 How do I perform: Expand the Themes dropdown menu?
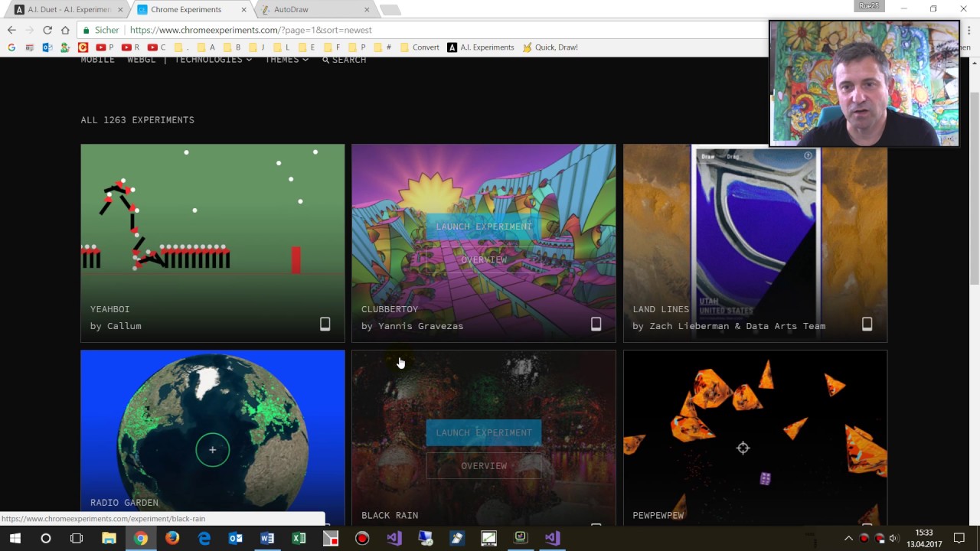pyautogui.click(x=286, y=60)
